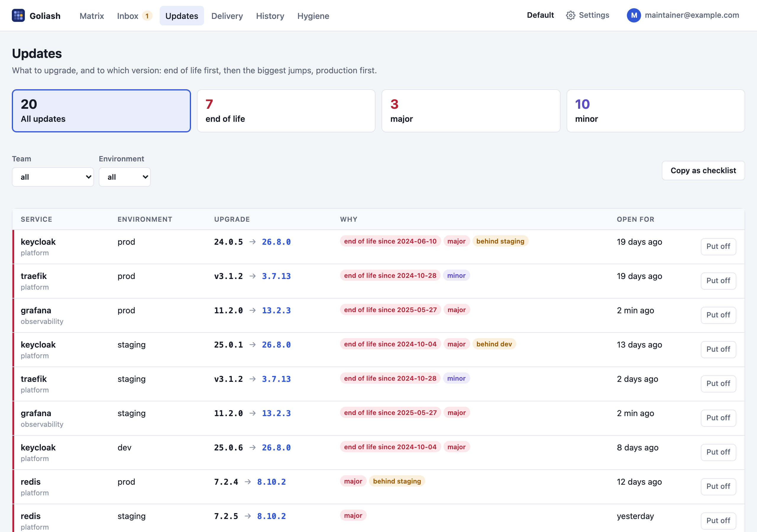The width and height of the screenshot is (757, 532).
Task: Switch to the Delivery tab
Action: [227, 16]
